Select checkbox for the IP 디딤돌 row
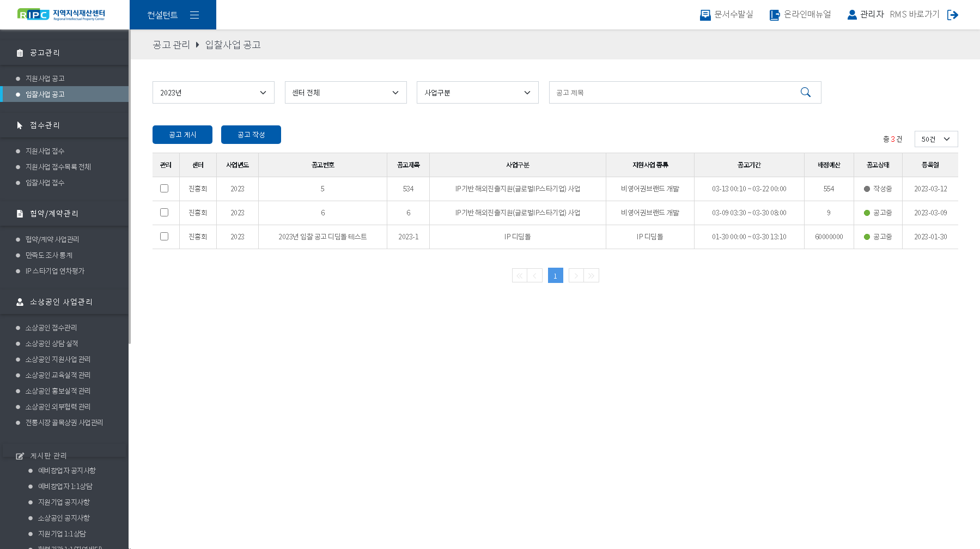 164,237
